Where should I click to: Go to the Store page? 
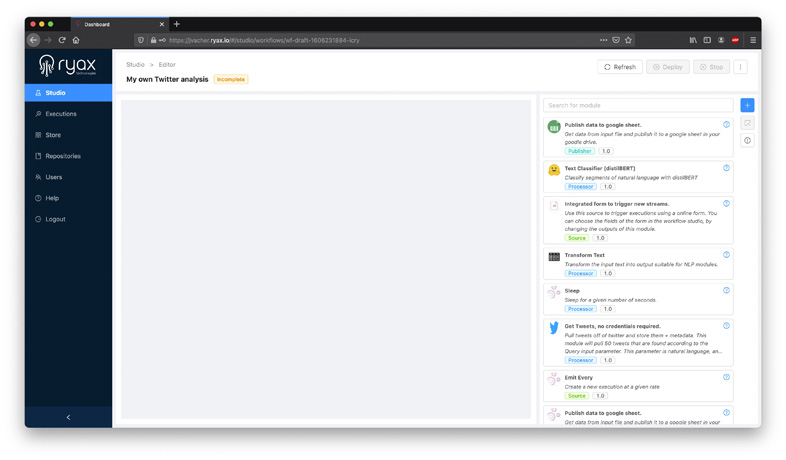click(68, 135)
